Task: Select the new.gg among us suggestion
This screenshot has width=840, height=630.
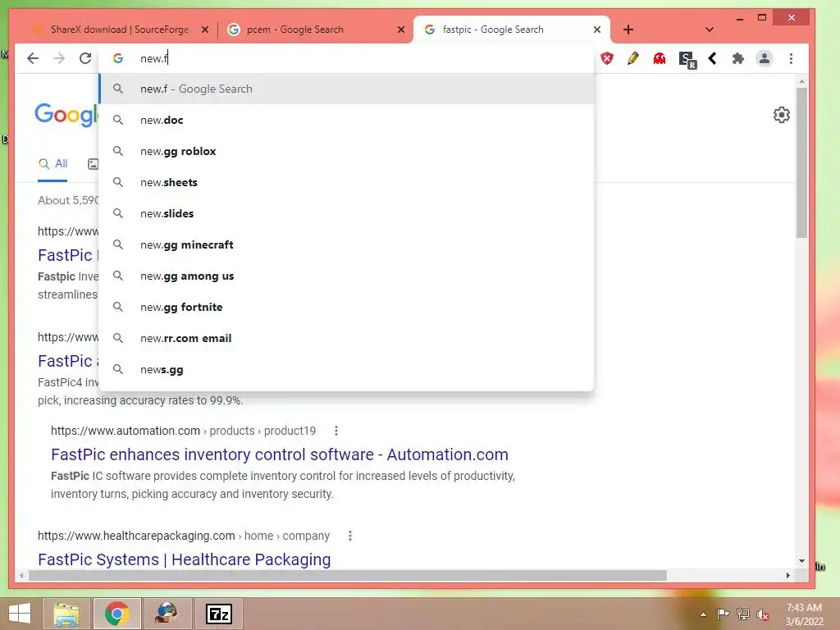Action: coord(347,276)
